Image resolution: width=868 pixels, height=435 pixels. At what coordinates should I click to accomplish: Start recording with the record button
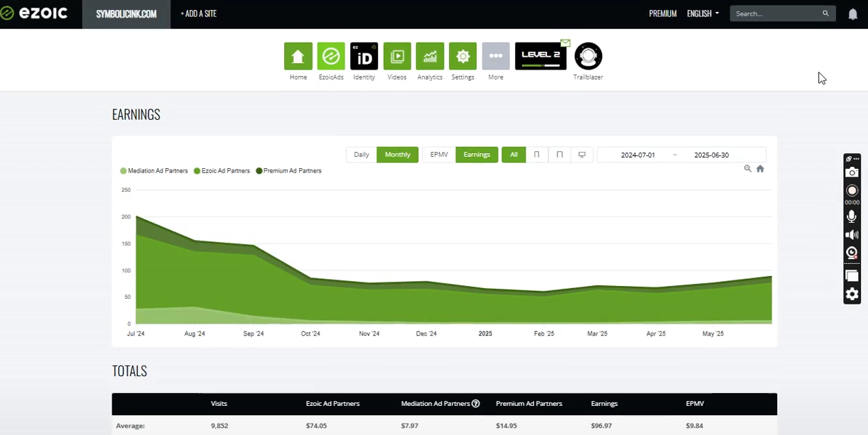click(852, 190)
